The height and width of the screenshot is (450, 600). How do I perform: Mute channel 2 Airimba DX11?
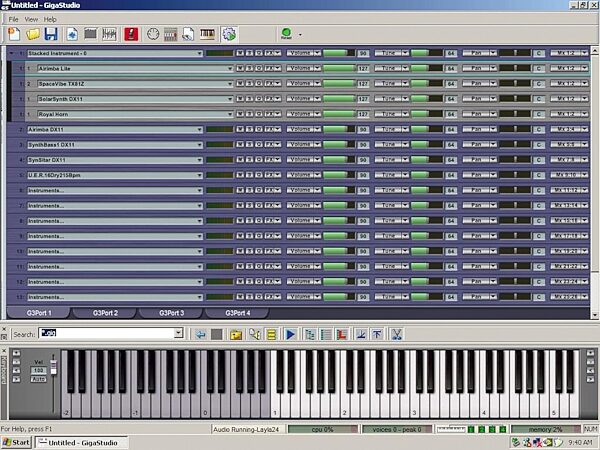240,129
